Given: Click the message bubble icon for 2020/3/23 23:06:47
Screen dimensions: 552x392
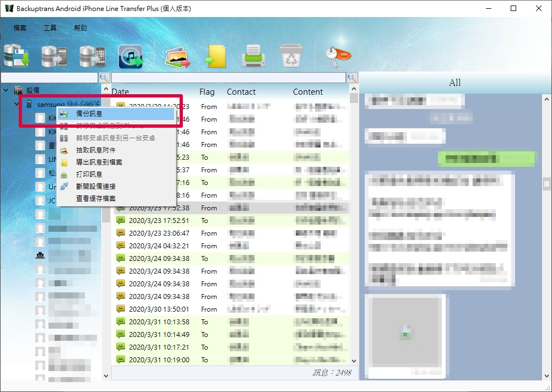Looking at the screenshot, I should point(121,233).
